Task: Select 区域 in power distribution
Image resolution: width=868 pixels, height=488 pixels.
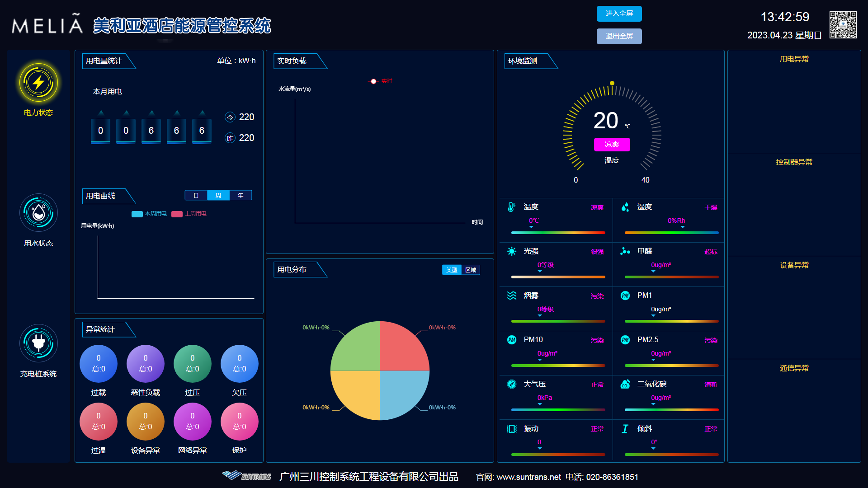Action: click(x=471, y=270)
